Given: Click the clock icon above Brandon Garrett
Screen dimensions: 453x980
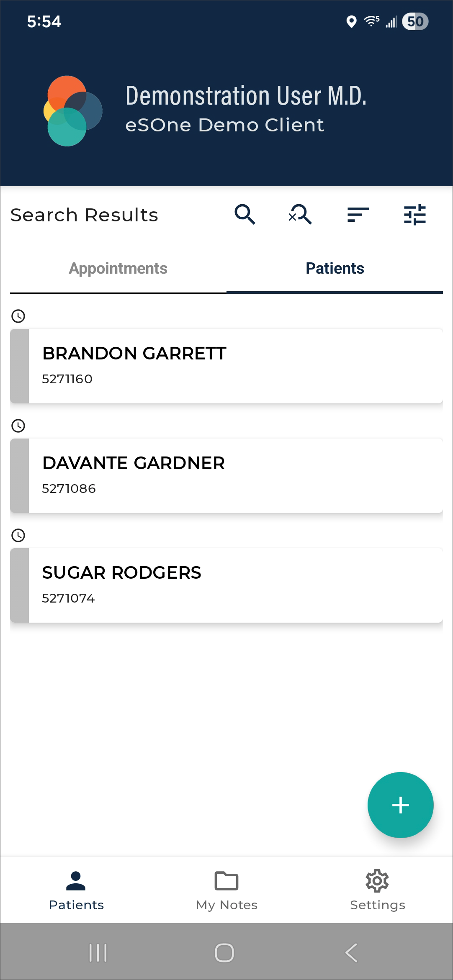Looking at the screenshot, I should (x=18, y=316).
